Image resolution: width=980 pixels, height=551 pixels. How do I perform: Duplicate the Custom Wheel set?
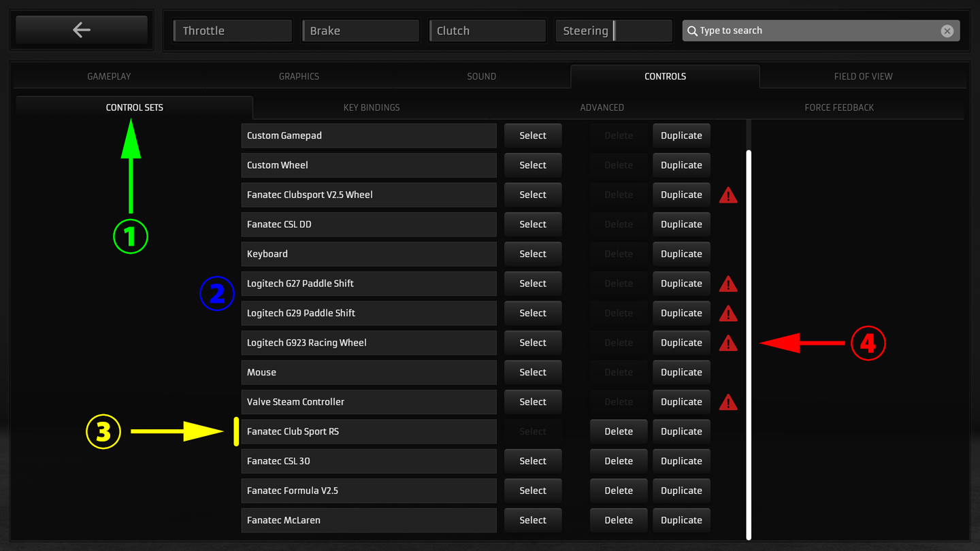click(681, 165)
